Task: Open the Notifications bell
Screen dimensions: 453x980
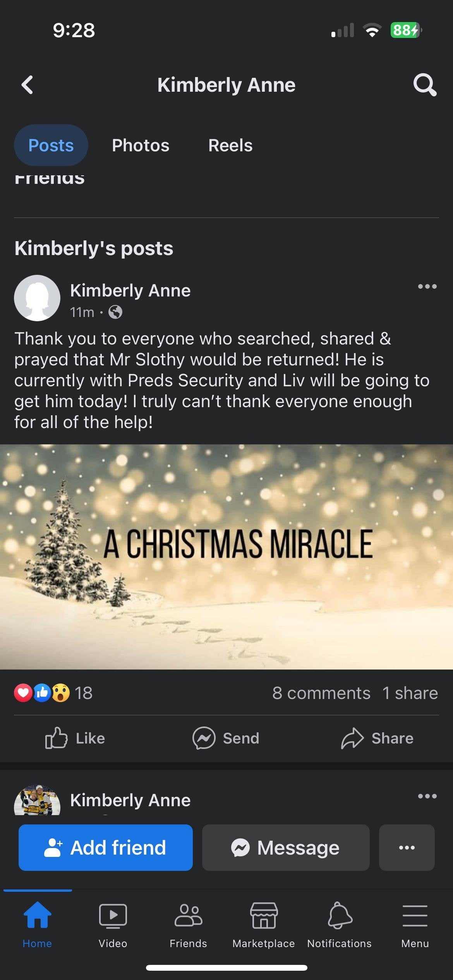Action: (x=340, y=923)
